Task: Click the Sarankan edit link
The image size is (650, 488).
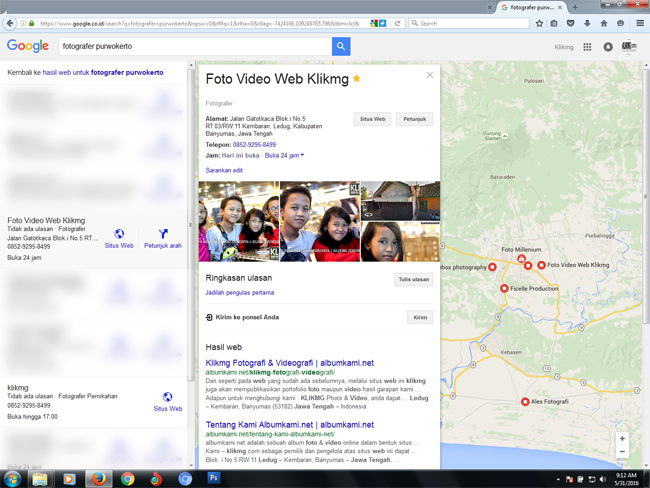Action: tap(224, 170)
